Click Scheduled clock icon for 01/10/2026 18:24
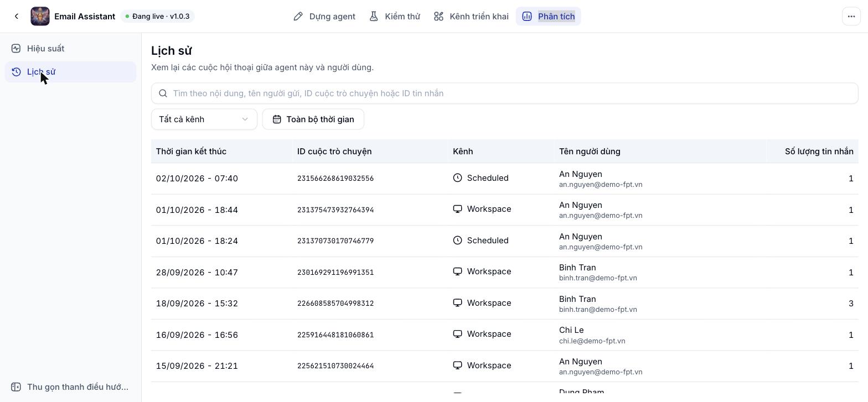 (458, 241)
